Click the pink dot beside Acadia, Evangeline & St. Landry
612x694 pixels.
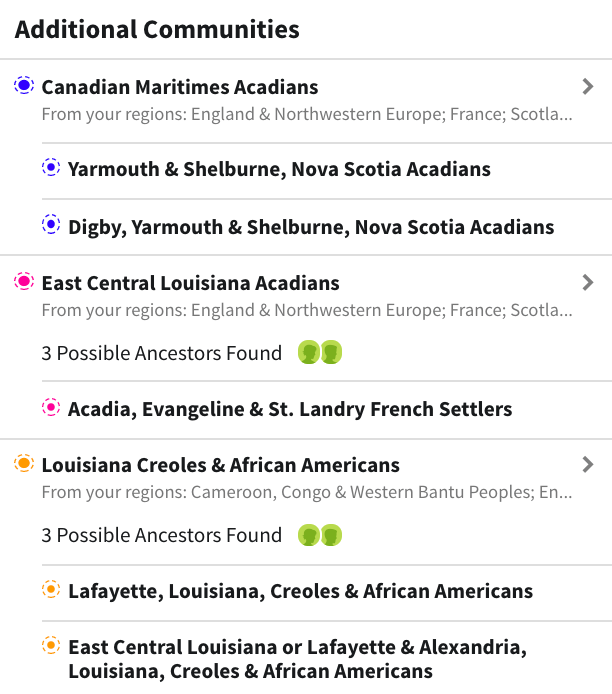tap(51, 408)
